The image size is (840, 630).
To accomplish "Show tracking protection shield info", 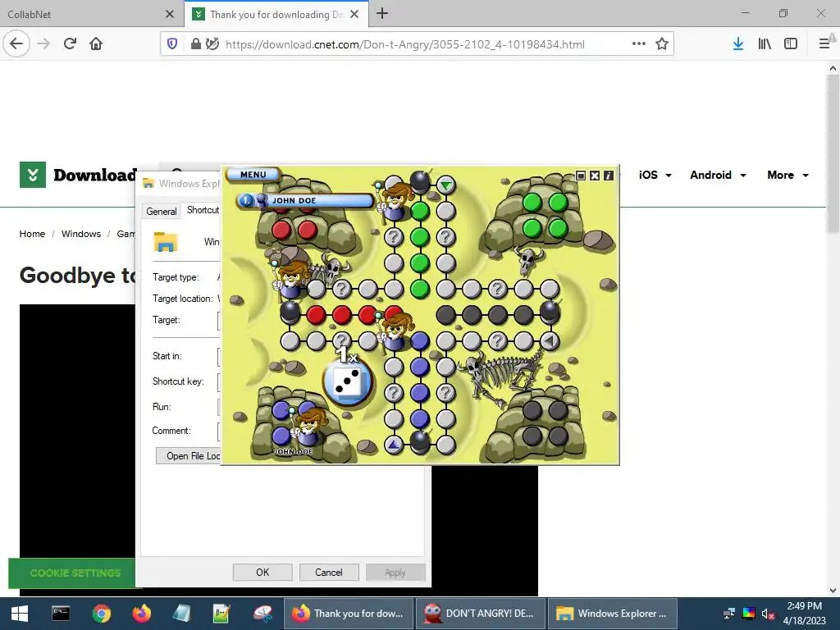I will tap(172, 44).
